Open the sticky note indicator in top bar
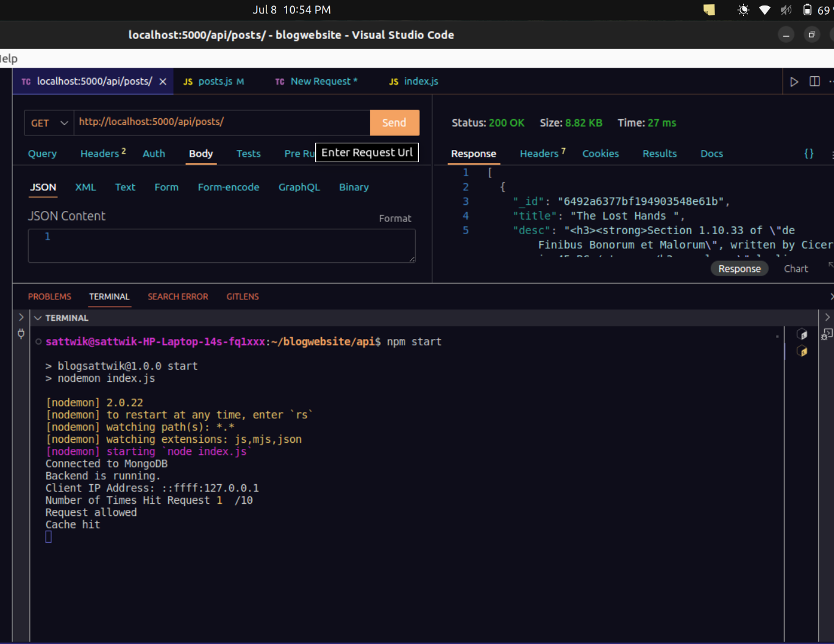The width and height of the screenshot is (834, 644). point(709,10)
